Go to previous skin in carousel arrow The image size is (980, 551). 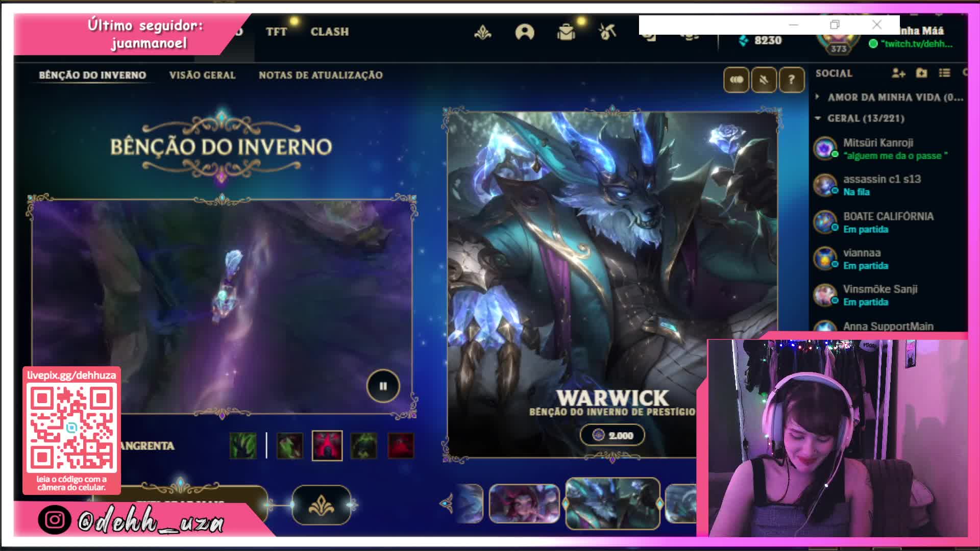point(446,504)
